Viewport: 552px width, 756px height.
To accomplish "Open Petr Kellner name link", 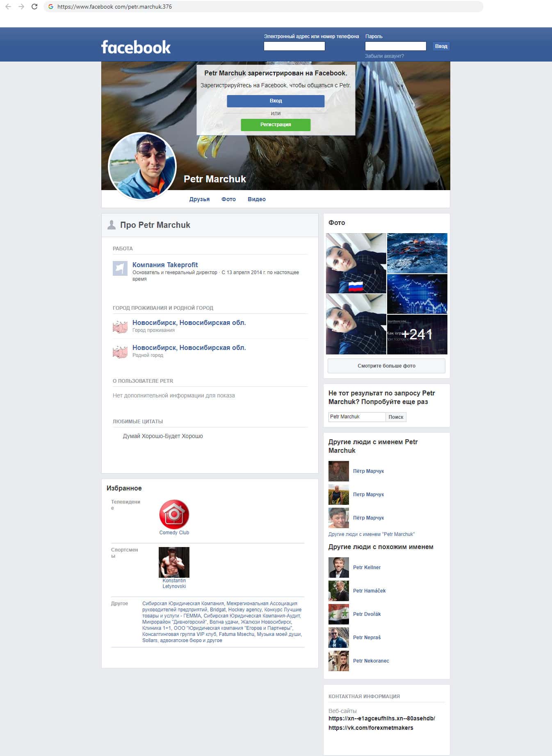I will click(367, 568).
